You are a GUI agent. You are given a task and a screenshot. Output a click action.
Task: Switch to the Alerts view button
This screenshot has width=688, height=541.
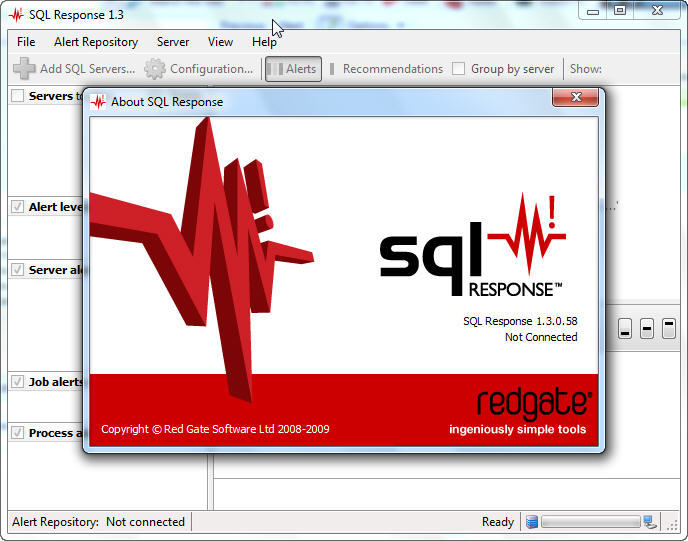pyautogui.click(x=293, y=69)
